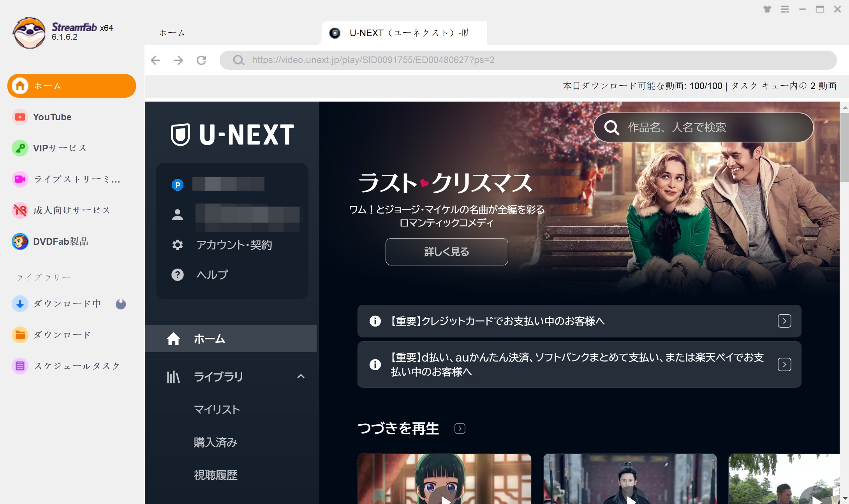The width and height of the screenshot is (849, 504).
Task: Open the credit card payment notice
Action: (579, 321)
